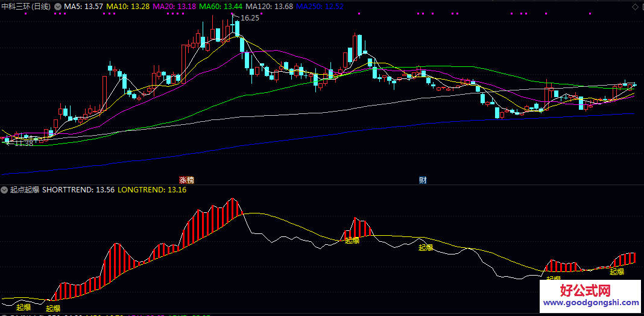Click the 11.38 low price marker
The height and width of the screenshot is (316, 644).
tap(23, 144)
